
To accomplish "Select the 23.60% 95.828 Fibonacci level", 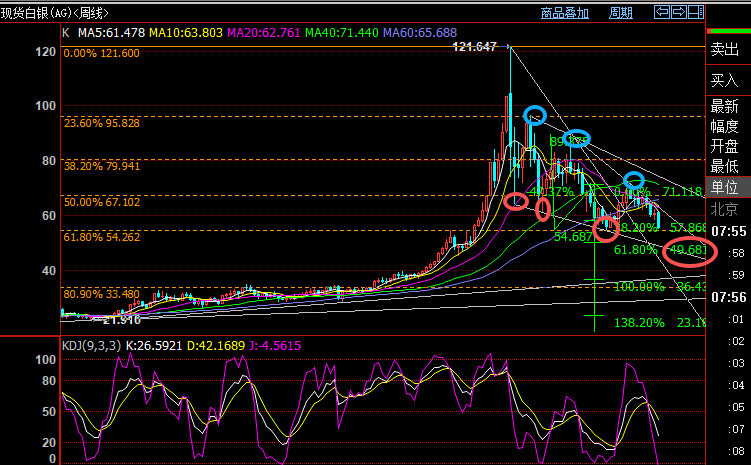I will tap(102, 123).
